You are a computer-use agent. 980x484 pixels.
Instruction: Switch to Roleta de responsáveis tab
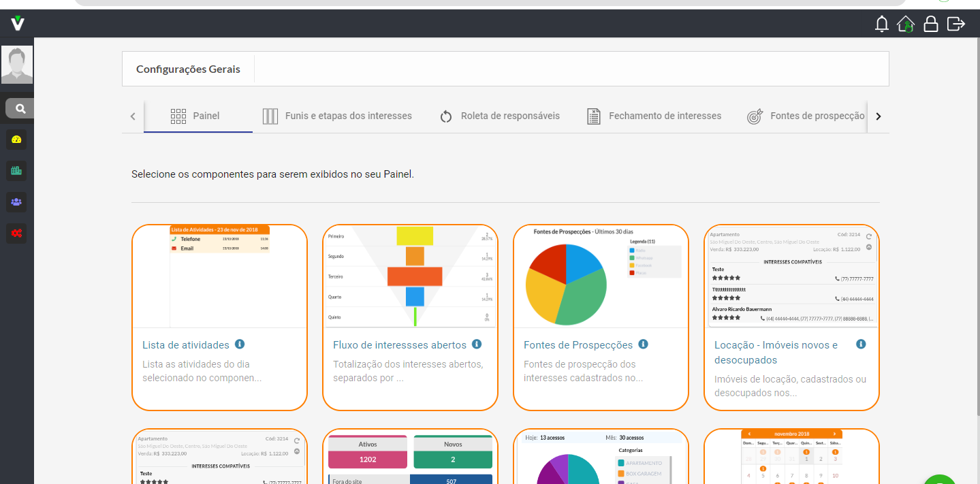point(499,116)
